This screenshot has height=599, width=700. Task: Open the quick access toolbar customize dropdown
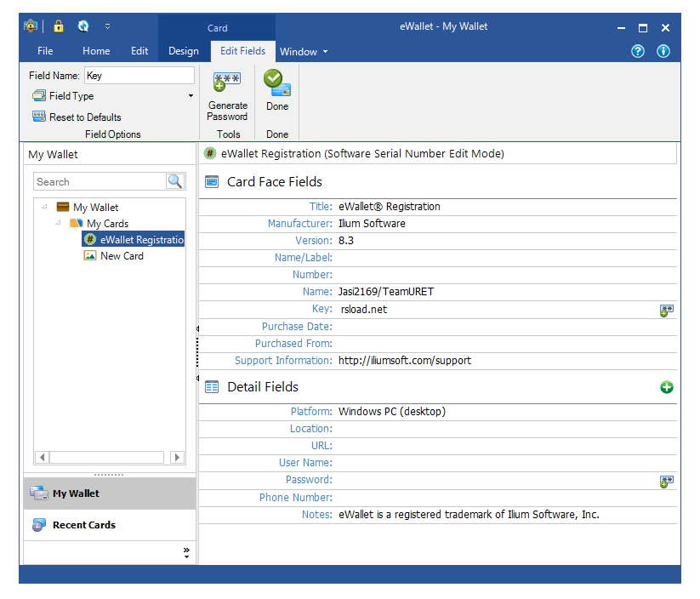tap(107, 26)
